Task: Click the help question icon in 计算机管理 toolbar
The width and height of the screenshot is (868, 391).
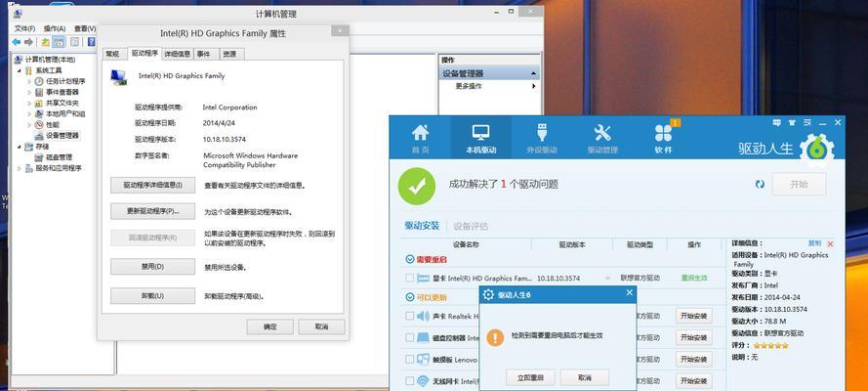Action: pyautogui.click(x=91, y=42)
